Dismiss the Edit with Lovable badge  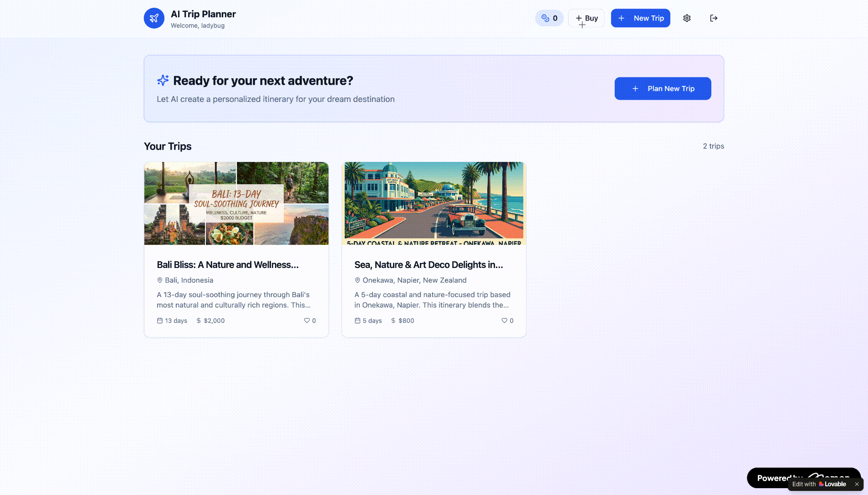(x=857, y=484)
